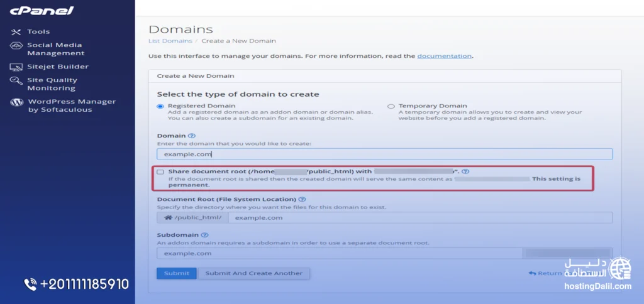Image resolution: width=644 pixels, height=304 pixels.
Task: Click the Return link with arrow
Action: [x=545, y=273]
